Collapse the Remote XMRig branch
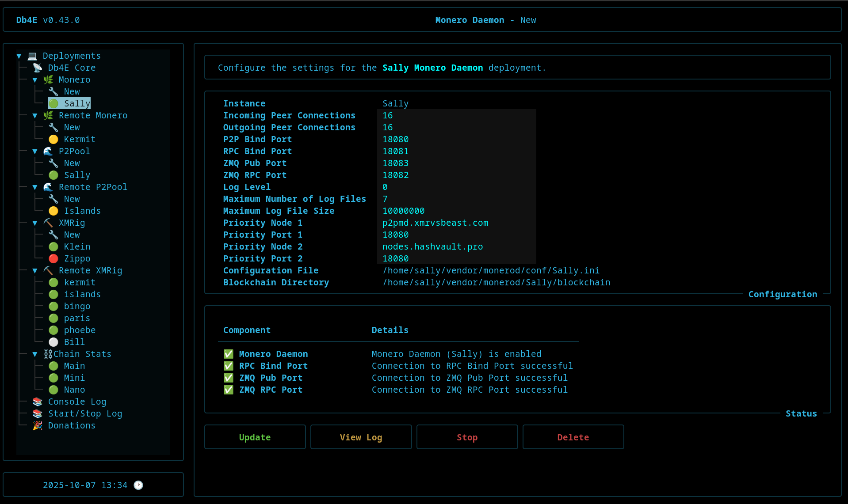The width and height of the screenshot is (848, 504). click(x=35, y=271)
